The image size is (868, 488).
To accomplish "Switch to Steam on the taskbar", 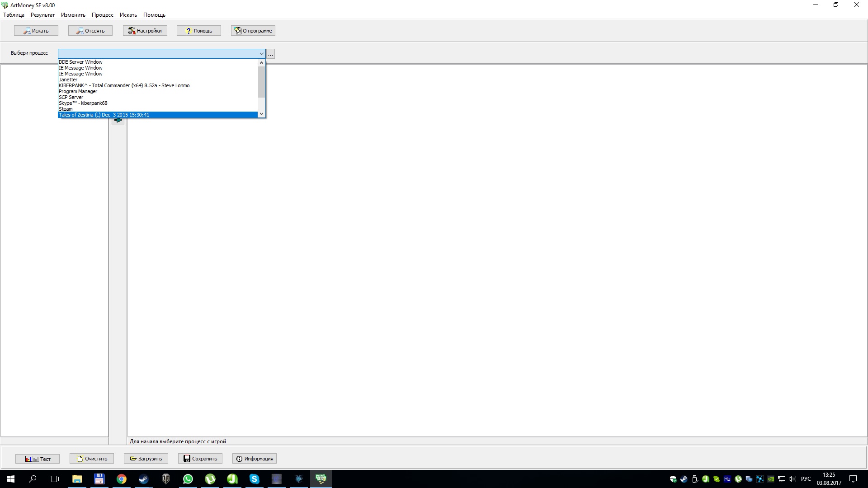I will click(x=144, y=479).
